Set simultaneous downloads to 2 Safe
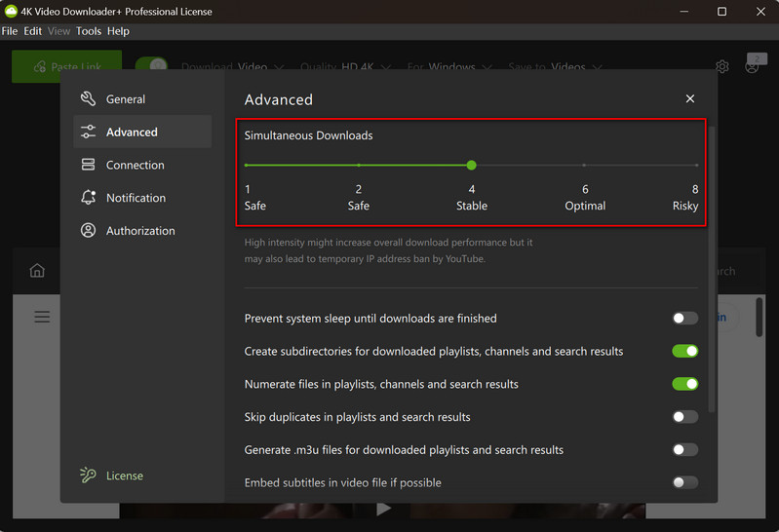This screenshot has width=779, height=532. (x=358, y=165)
